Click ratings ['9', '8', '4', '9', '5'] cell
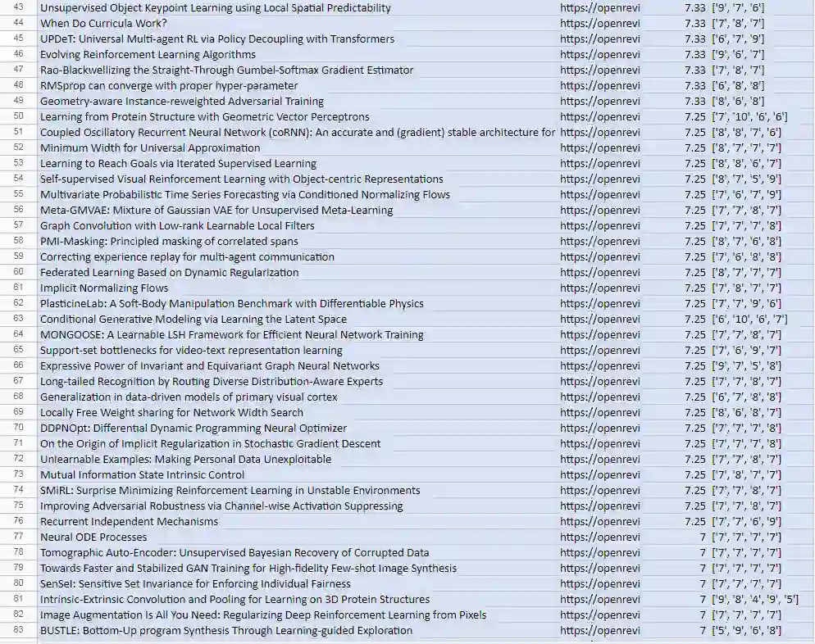 (754, 600)
